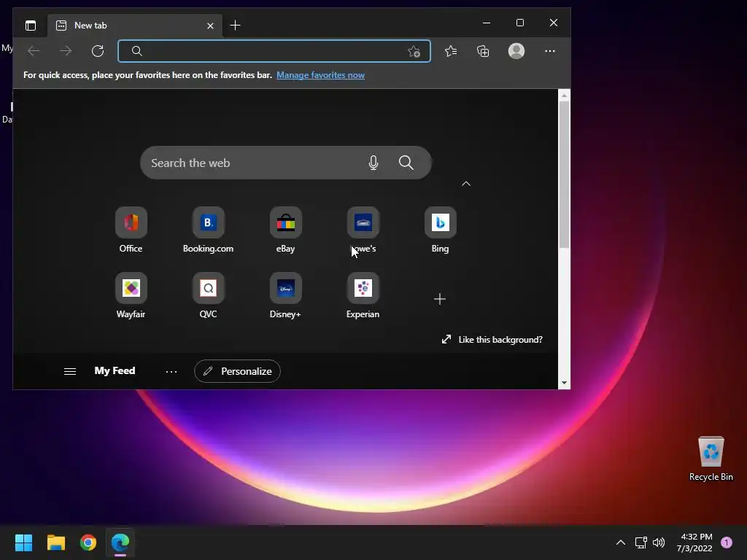Viewport: 747px width, 560px height.
Task: Click Microsoft Edge taskbar icon
Action: click(120, 542)
